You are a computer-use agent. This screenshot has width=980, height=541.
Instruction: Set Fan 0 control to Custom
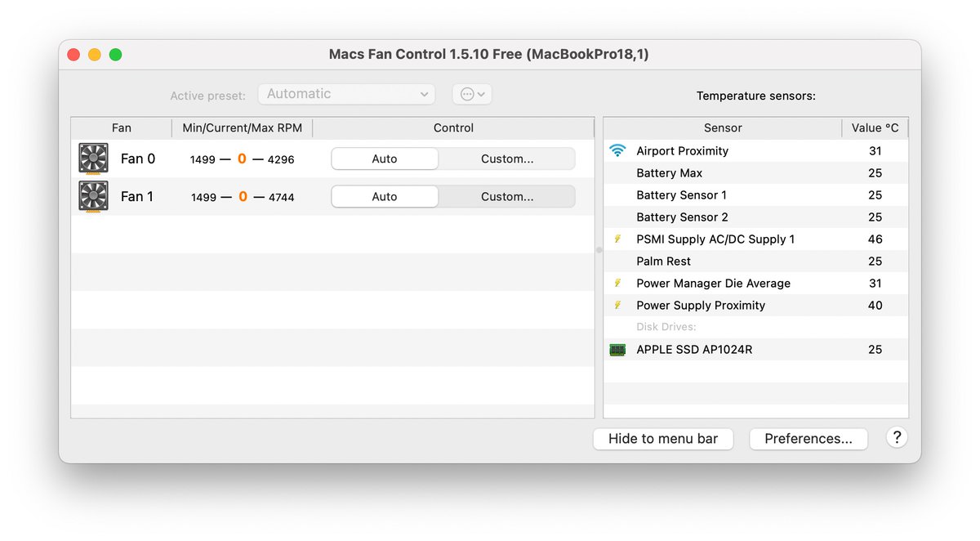[x=507, y=159]
